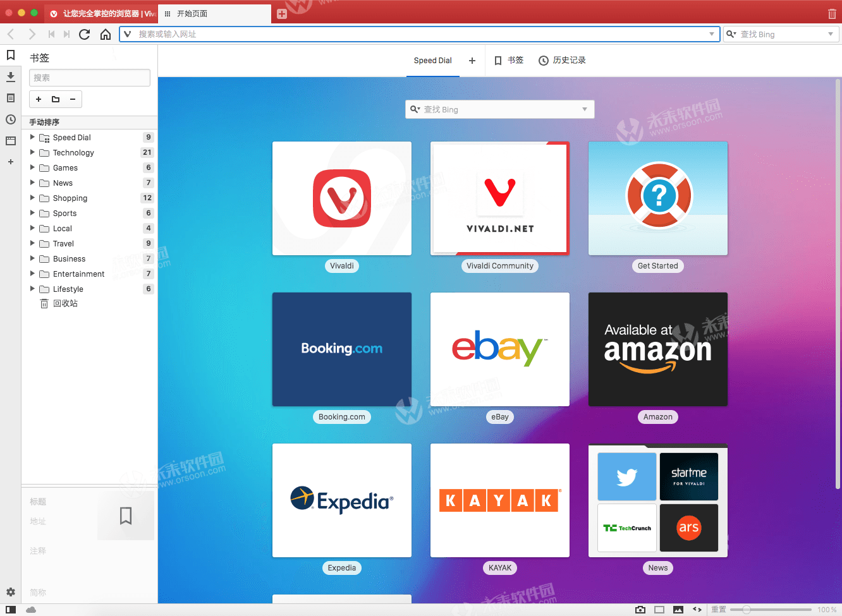Open the Window panel icon

(11, 141)
